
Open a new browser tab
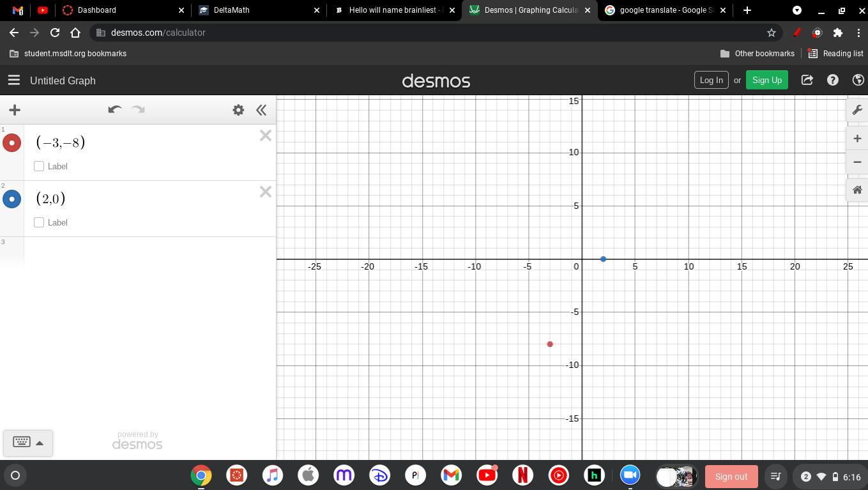pos(747,10)
